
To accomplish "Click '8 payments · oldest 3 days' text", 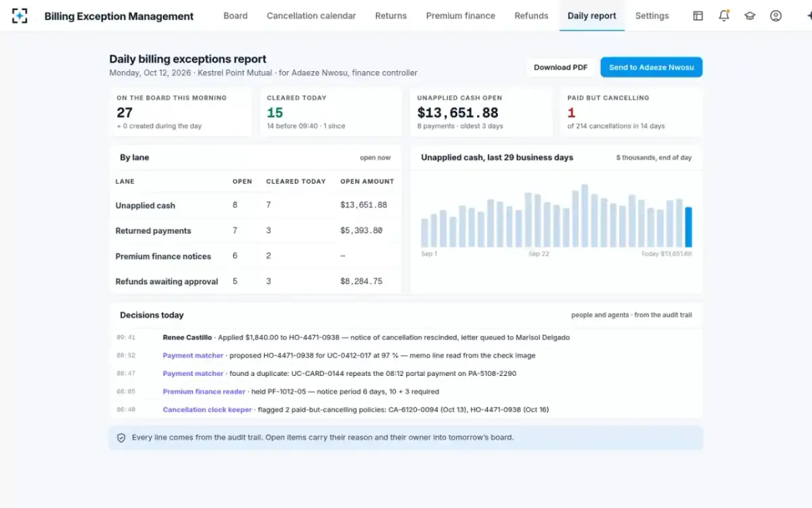I will click(460, 126).
